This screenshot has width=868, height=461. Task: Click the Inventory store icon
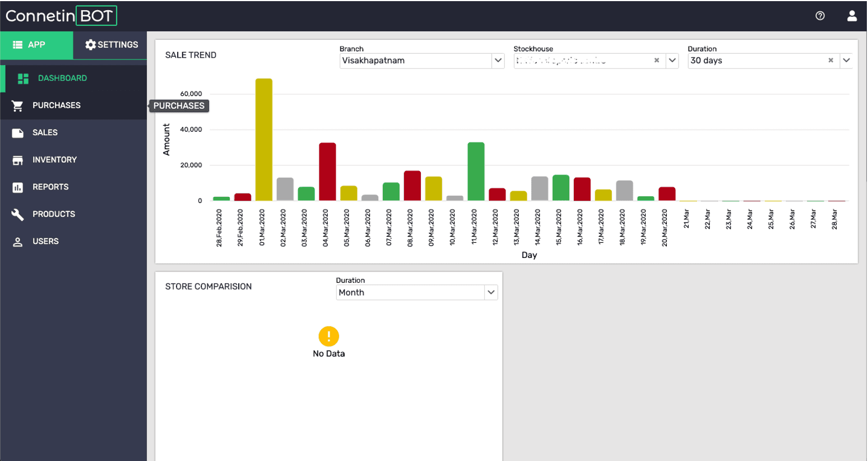(x=18, y=160)
